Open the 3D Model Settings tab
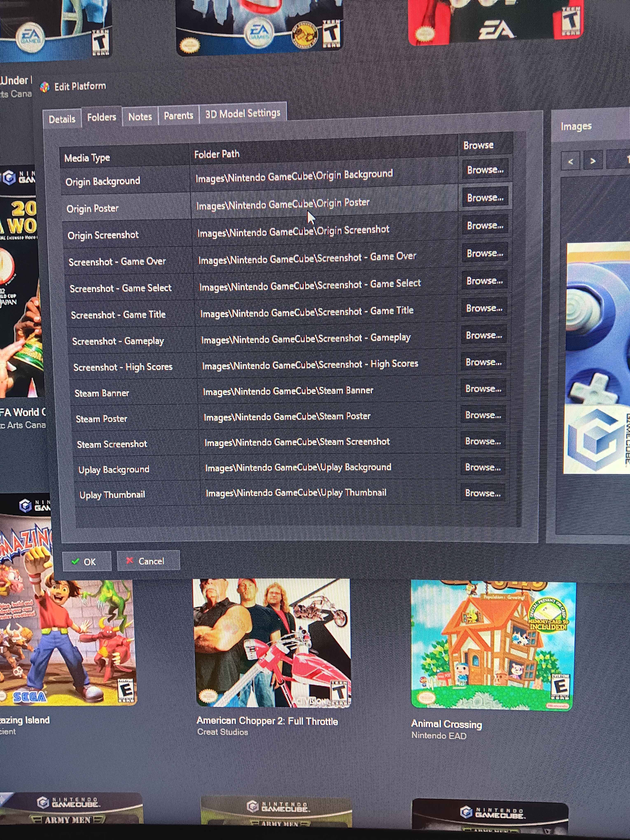Viewport: 630px width, 840px height. click(x=243, y=113)
